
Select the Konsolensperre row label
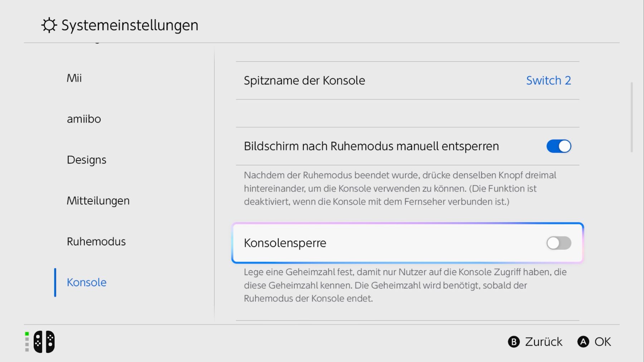click(x=285, y=243)
